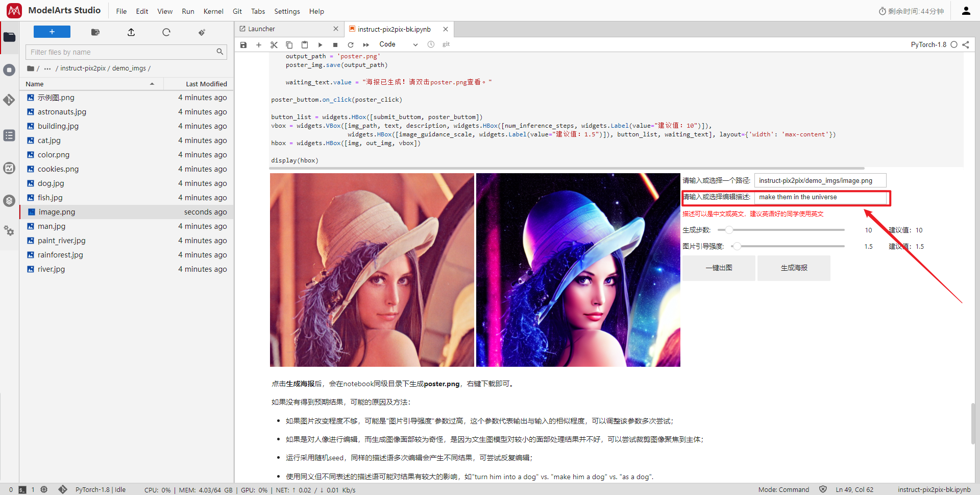This screenshot has width=980, height=495.
Task: Click the 生成步数 steps slider handle
Action: click(729, 230)
